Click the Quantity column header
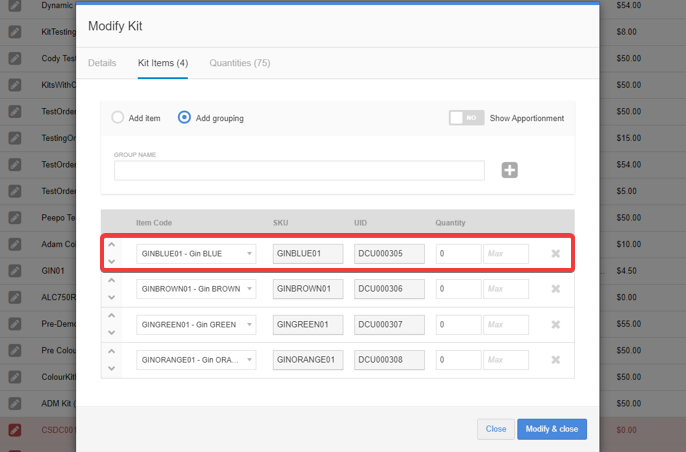The image size is (686, 452). click(x=450, y=223)
